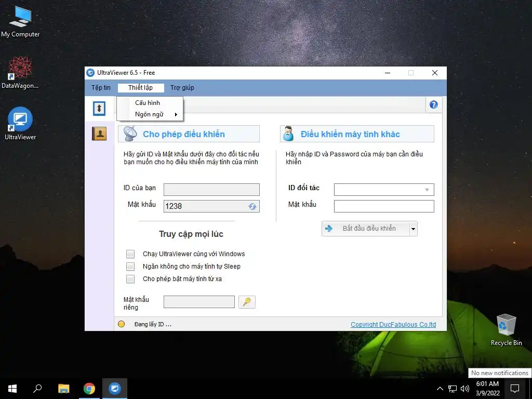Open the notification center icon
This screenshot has width=532, height=399.
[x=515, y=389]
